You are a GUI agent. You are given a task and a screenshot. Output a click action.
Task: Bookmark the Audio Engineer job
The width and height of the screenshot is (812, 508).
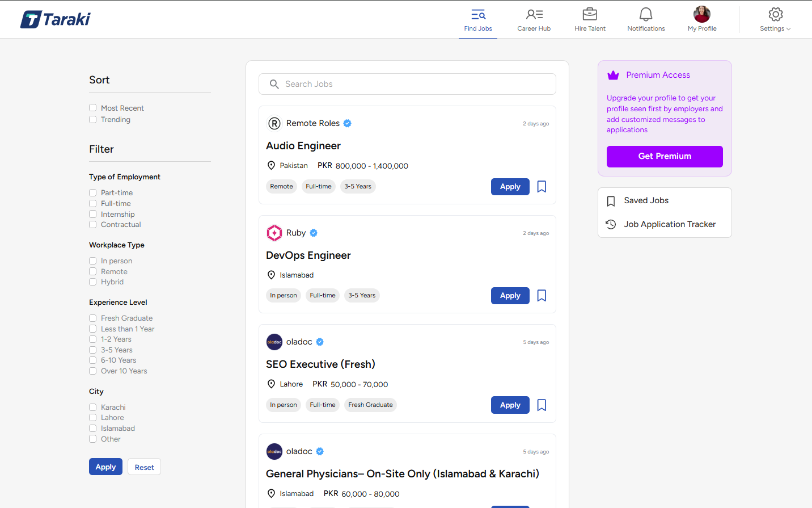tap(542, 187)
